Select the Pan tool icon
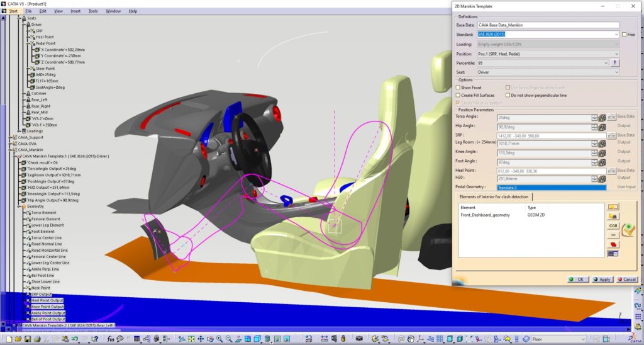The height and width of the screenshot is (345, 644). coord(201,339)
